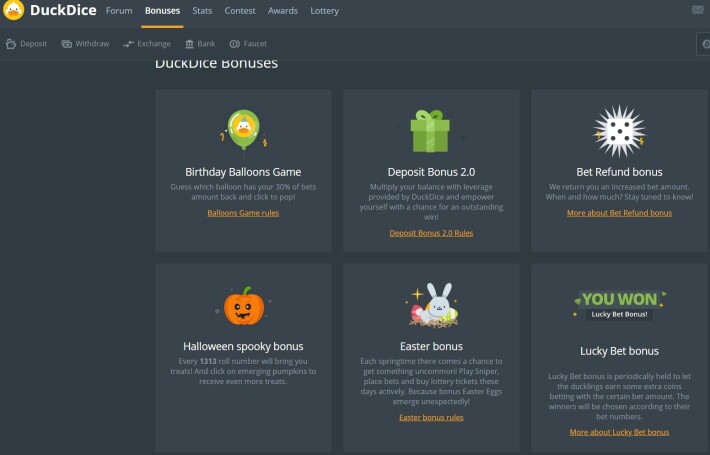The height and width of the screenshot is (455, 710).
Task: Click the Bet Refund bonus title
Action: coord(619,172)
